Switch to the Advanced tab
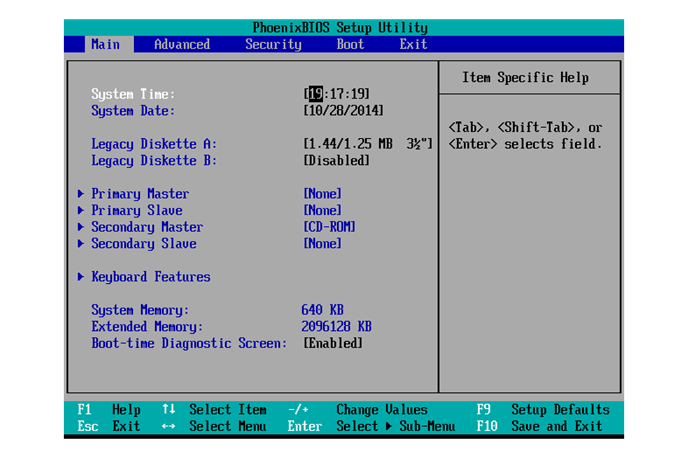688x458 pixels. 182,44
